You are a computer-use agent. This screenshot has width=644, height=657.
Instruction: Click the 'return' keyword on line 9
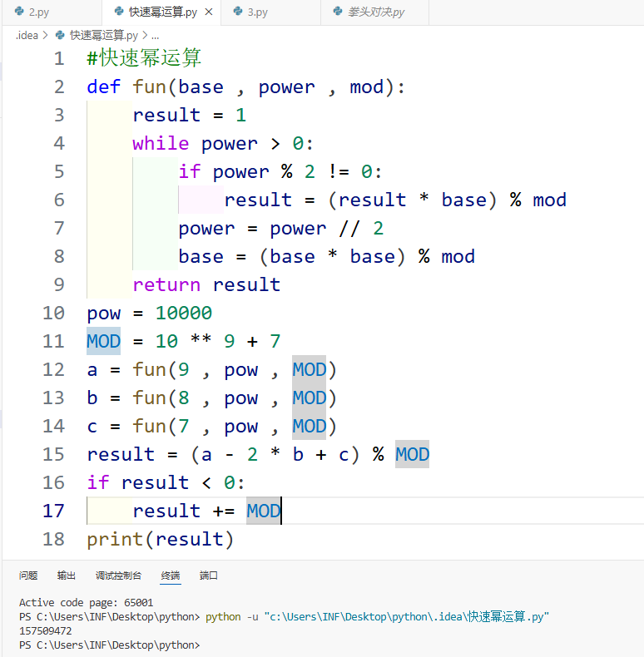click(166, 285)
